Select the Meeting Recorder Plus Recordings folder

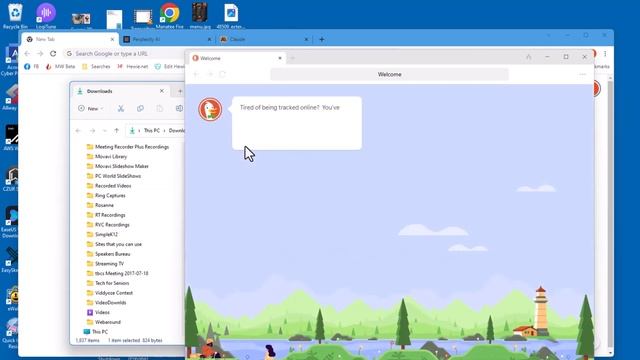click(128, 147)
